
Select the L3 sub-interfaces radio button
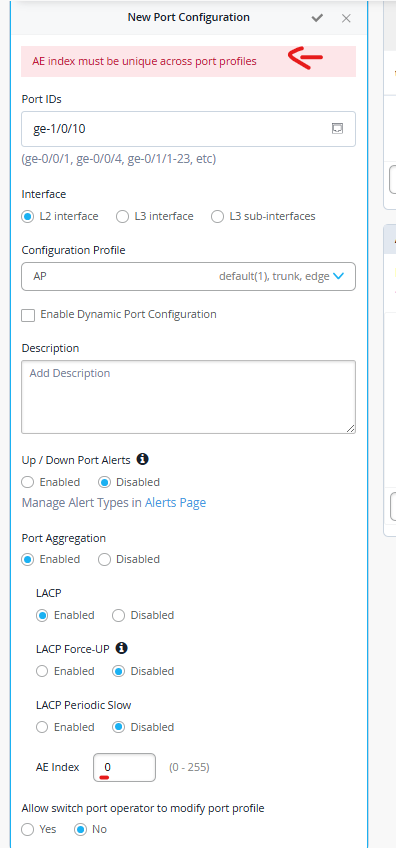click(x=217, y=216)
